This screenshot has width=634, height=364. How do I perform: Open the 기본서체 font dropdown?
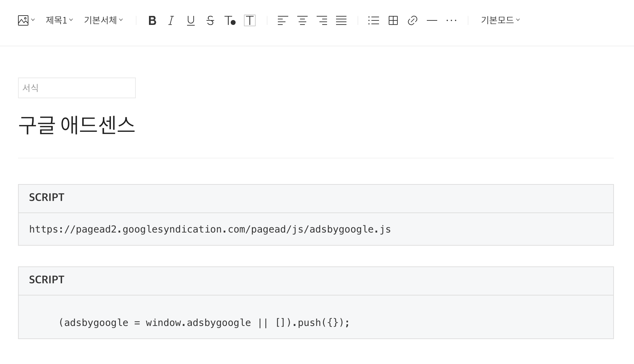[x=103, y=20]
